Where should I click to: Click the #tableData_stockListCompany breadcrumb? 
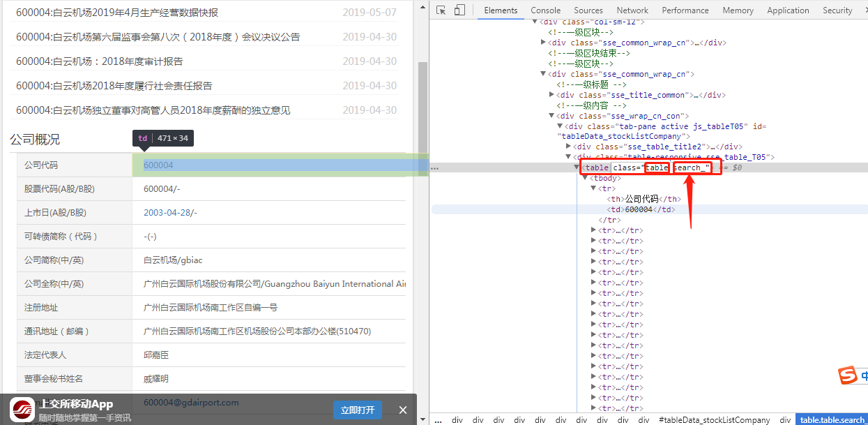click(x=714, y=420)
